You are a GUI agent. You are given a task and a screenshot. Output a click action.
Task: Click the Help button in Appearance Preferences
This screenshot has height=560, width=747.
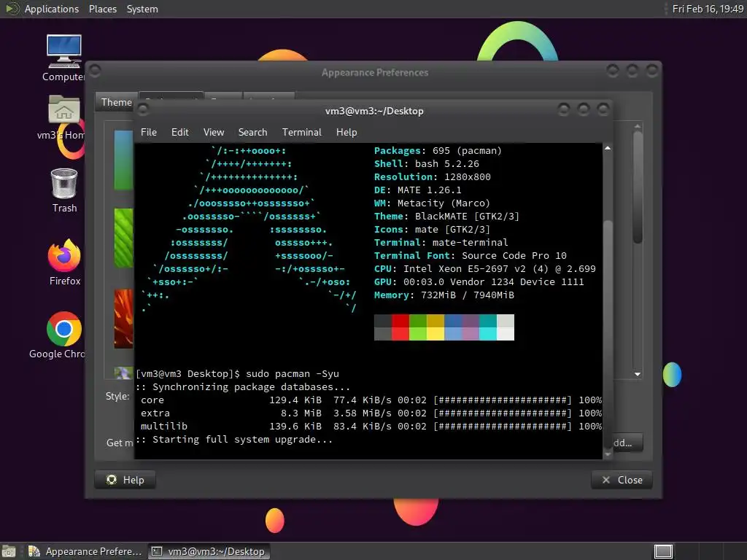point(125,480)
